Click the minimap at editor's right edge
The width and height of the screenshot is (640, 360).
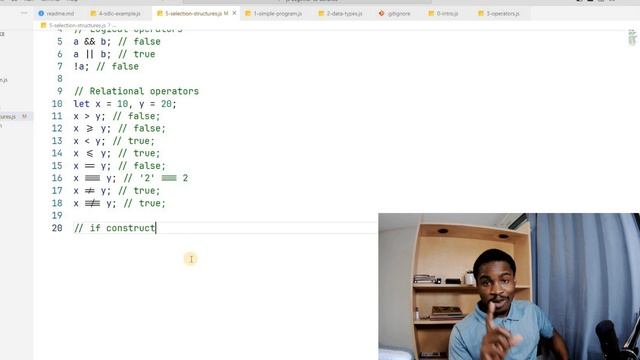tap(632, 38)
